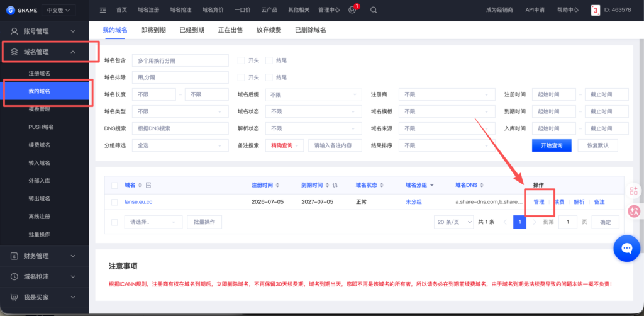Focus 域名包含 text input
The width and height of the screenshot is (644, 316).
pyautogui.click(x=180, y=60)
